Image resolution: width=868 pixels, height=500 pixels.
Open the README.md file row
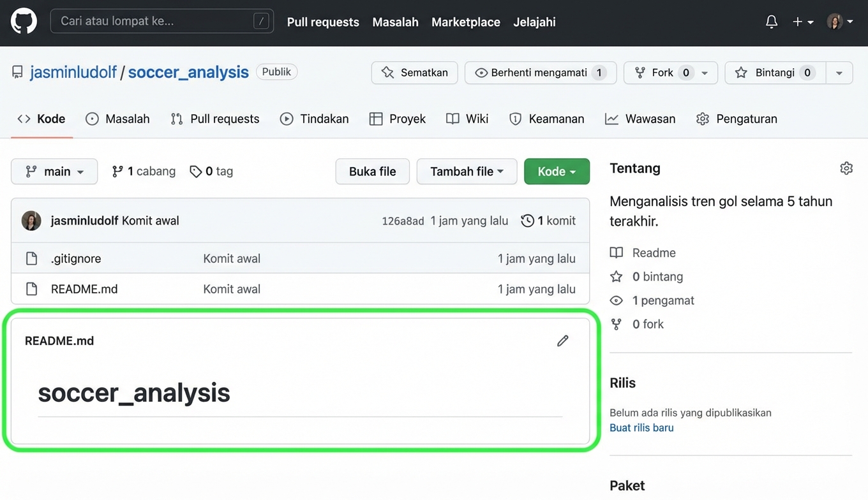pos(84,289)
